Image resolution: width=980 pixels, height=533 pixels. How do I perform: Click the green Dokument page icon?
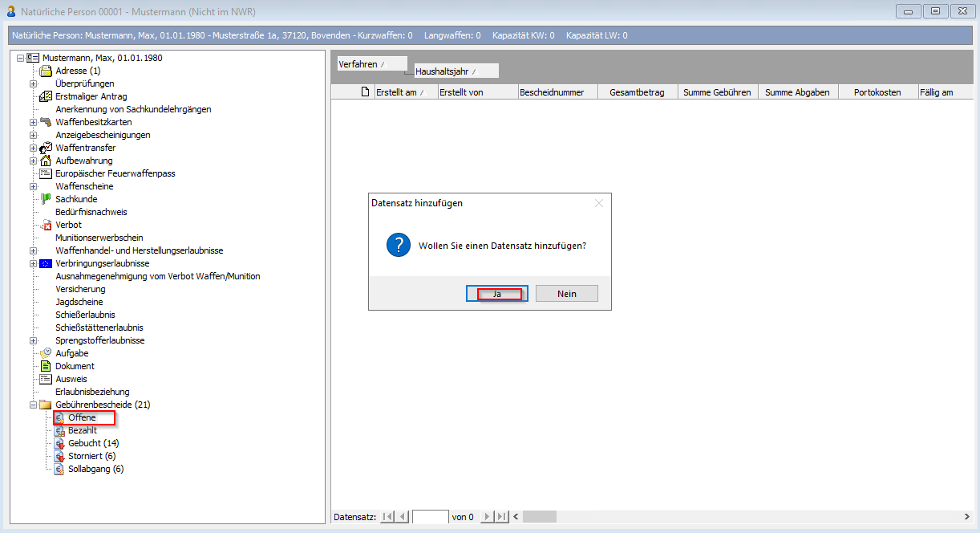46,366
